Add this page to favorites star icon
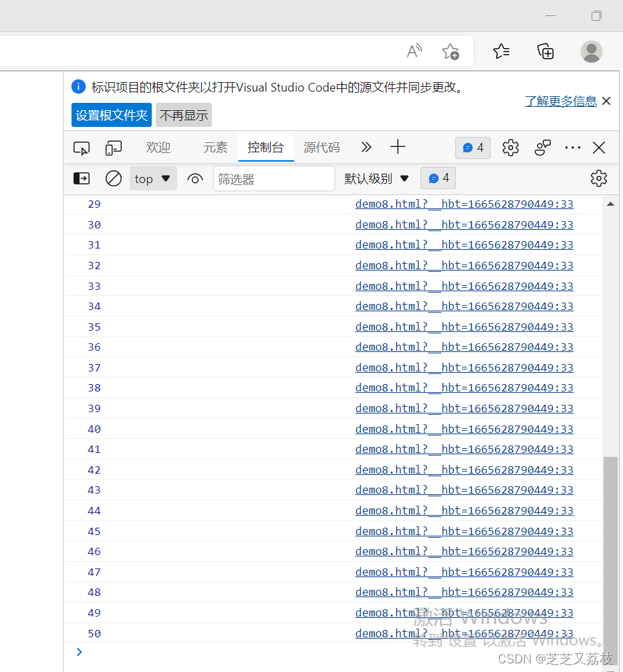 point(451,51)
